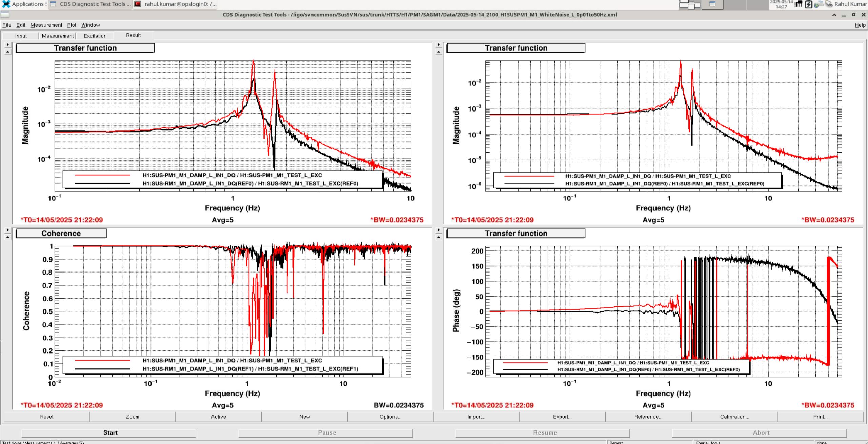Viewport: 868px width, 444px height.
Task: Open the power manager battery tray icon
Action: click(809, 4)
